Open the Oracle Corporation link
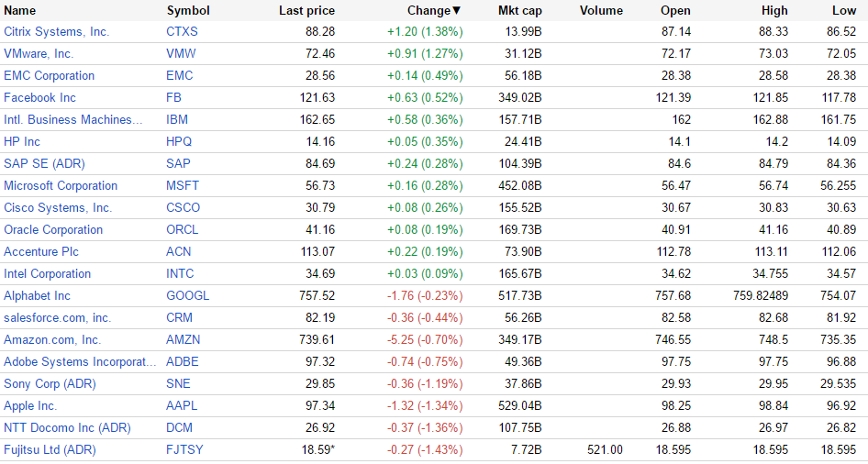Image resolution: width=868 pixels, height=464 pixels. pos(53,230)
